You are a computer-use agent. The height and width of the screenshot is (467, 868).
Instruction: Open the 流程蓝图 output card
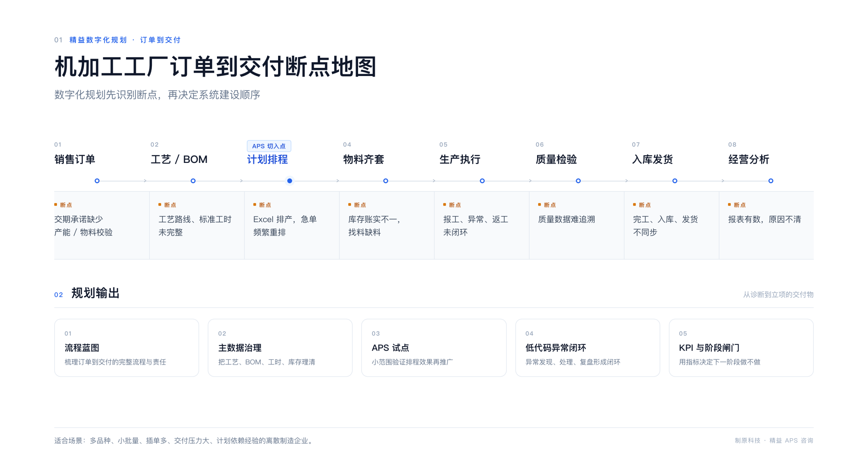pos(126,348)
